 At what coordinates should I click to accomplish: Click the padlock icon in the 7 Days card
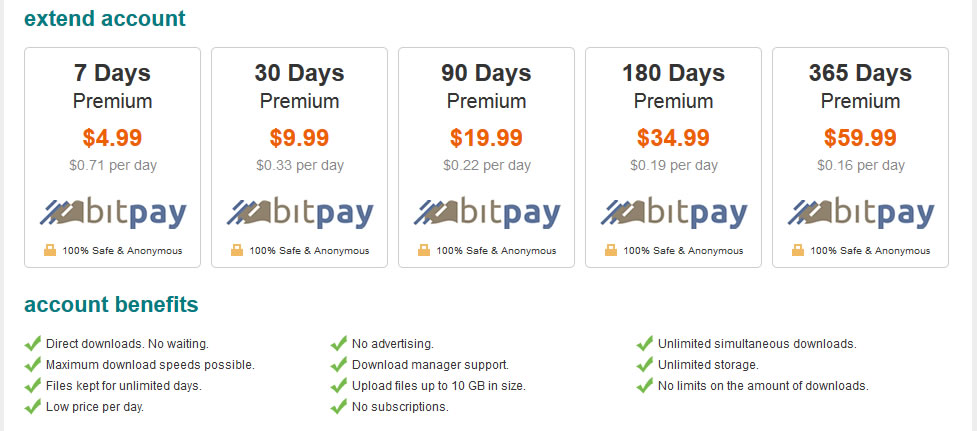pyautogui.click(x=50, y=250)
